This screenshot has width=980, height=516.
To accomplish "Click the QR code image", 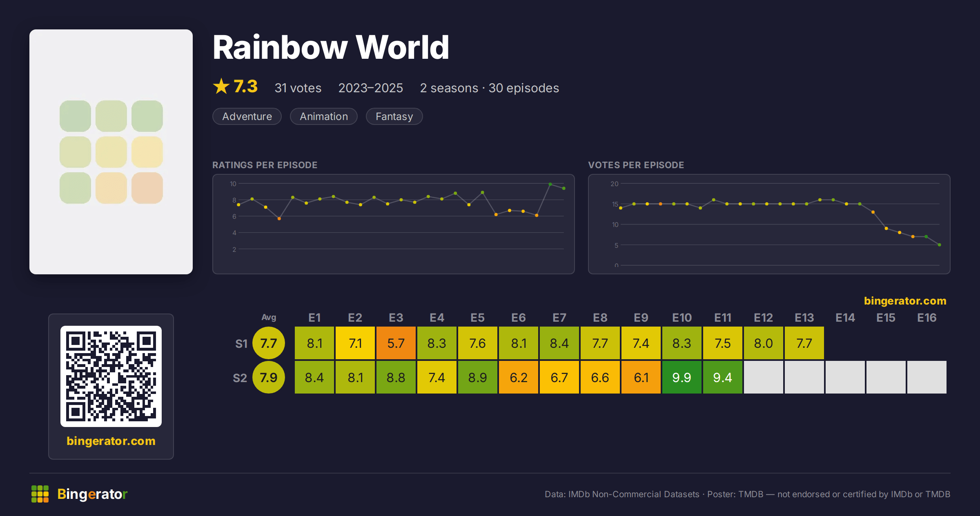I will pos(111,376).
